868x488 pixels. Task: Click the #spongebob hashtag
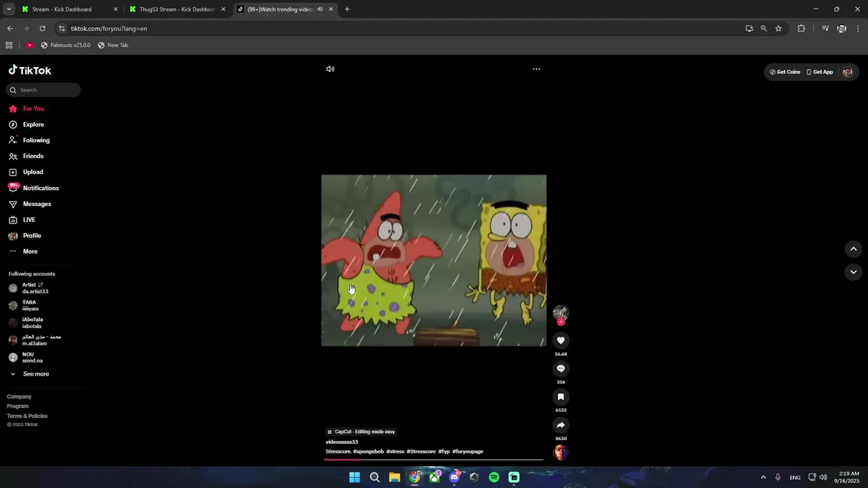(368, 451)
